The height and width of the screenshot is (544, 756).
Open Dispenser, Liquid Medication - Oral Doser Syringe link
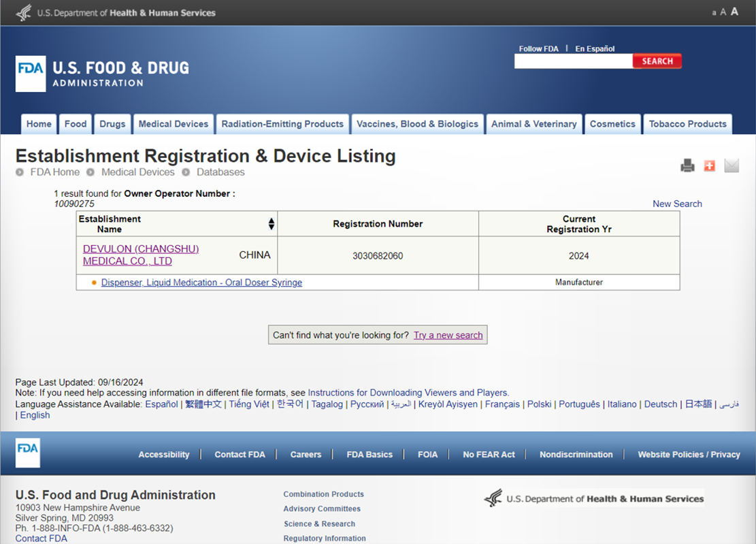pyautogui.click(x=201, y=283)
